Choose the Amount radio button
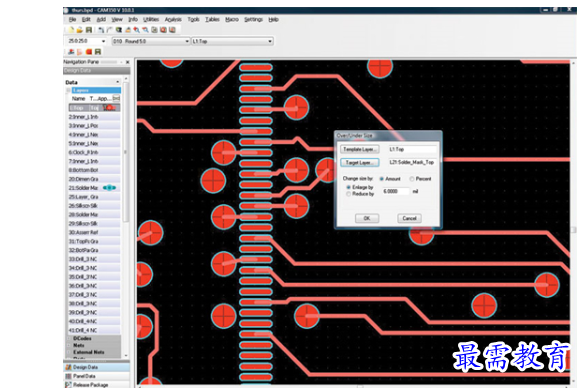 point(382,179)
